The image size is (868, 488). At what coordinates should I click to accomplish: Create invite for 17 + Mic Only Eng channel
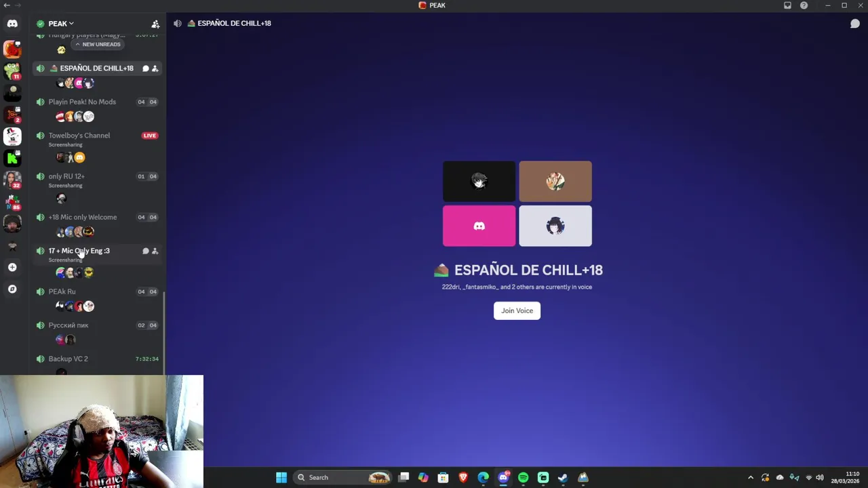[155, 251]
